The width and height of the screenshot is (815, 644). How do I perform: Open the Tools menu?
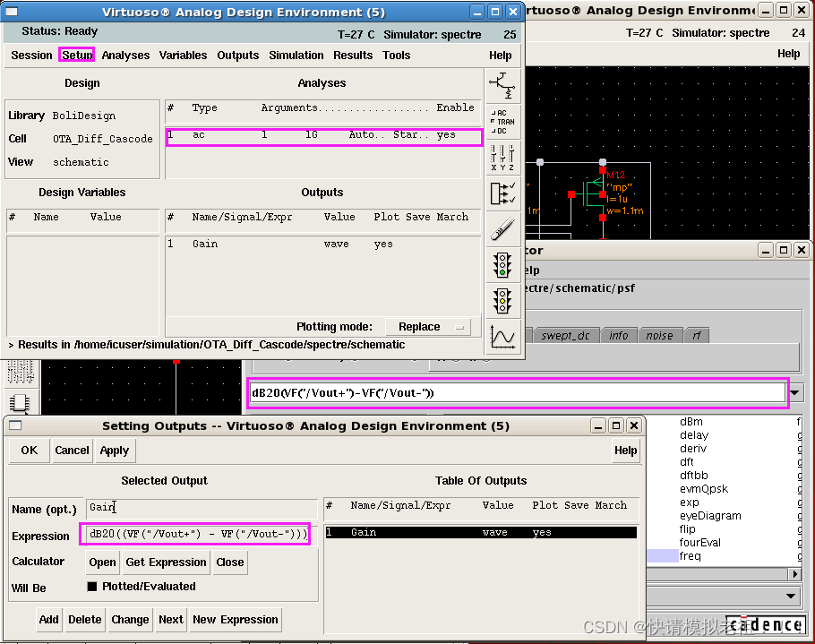(396, 56)
